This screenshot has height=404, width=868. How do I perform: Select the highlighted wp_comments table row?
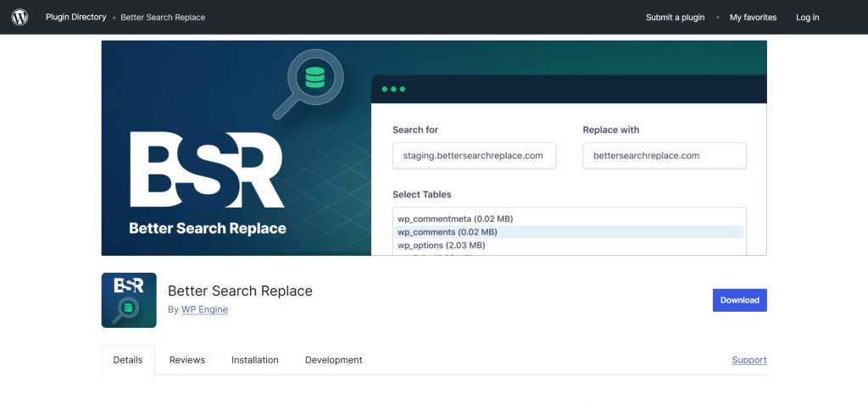click(448, 232)
